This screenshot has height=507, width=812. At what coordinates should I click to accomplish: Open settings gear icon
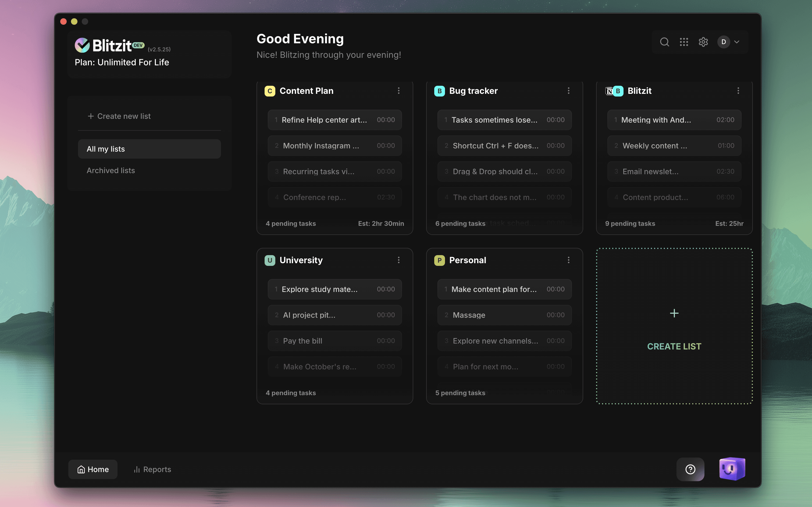703,42
